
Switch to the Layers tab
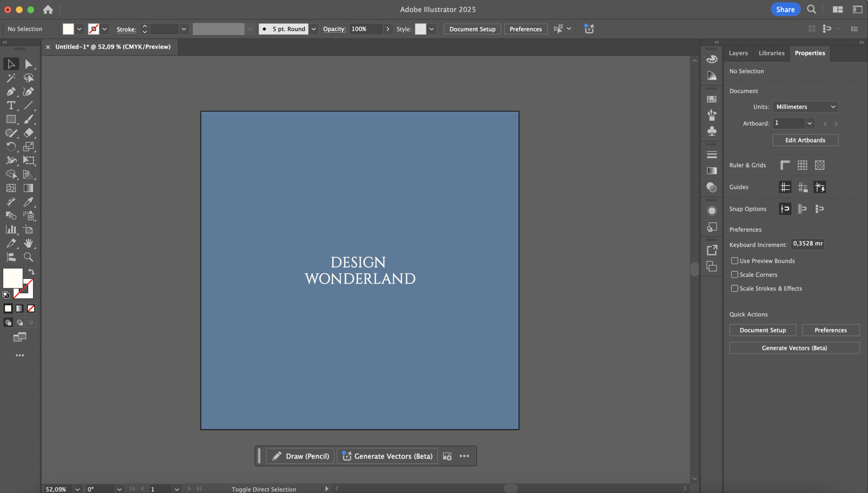[738, 53]
